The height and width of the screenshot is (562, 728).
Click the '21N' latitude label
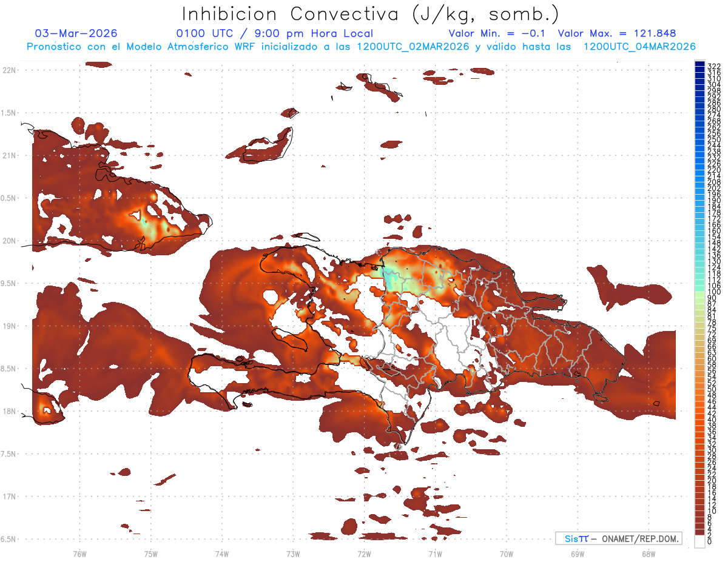click(9, 155)
